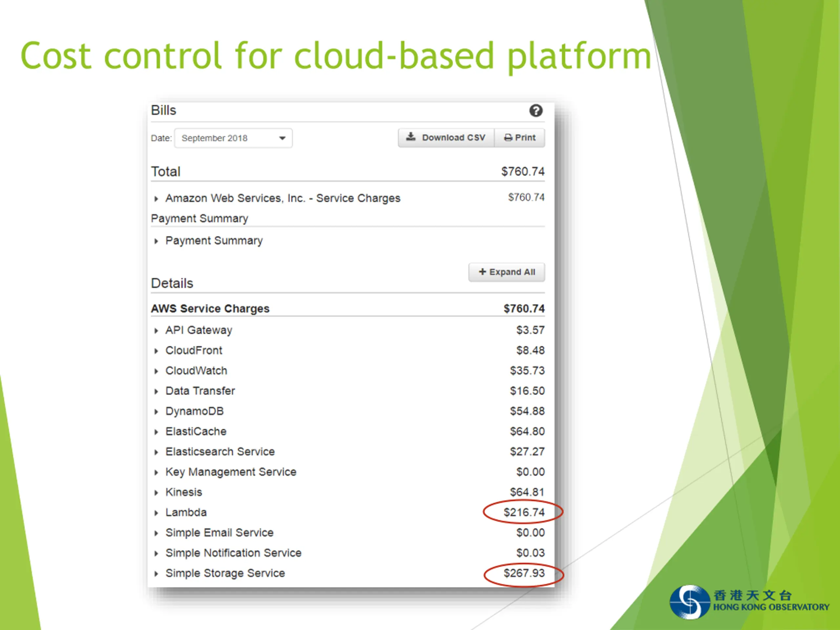Expand the Payment Summary row arrow
Image resolution: width=840 pixels, height=630 pixels.
click(x=156, y=241)
